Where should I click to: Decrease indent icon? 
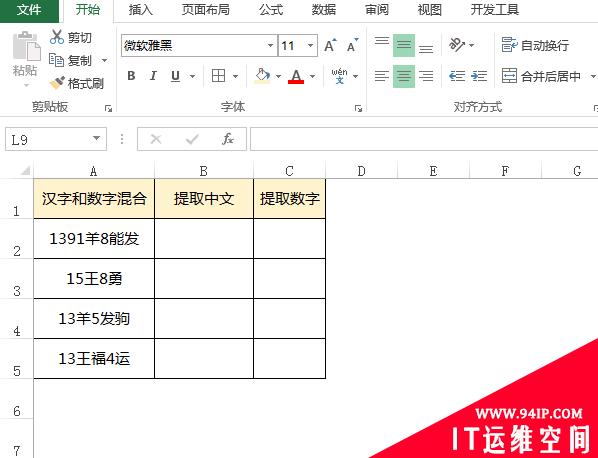(x=457, y=76)
